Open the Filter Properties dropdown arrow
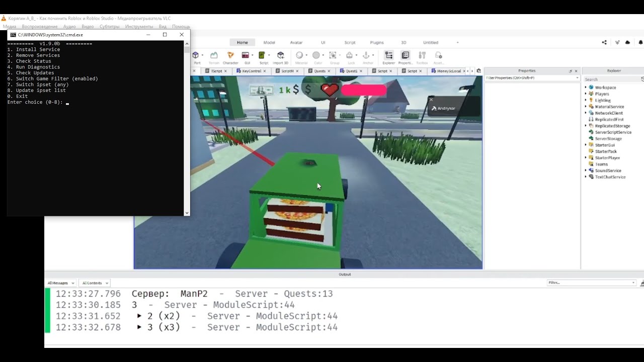This screenshot has height=362, width=644. [577, 78]
